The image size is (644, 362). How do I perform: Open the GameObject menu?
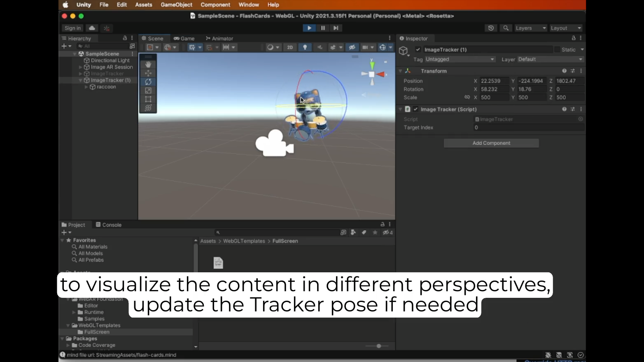click(x=176, y=5)
